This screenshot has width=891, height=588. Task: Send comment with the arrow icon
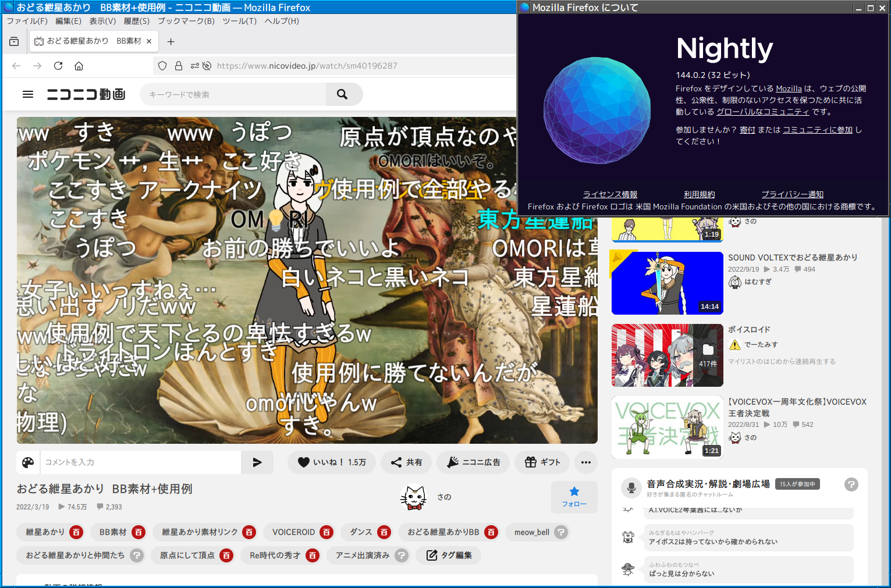(x=257, y=462)
